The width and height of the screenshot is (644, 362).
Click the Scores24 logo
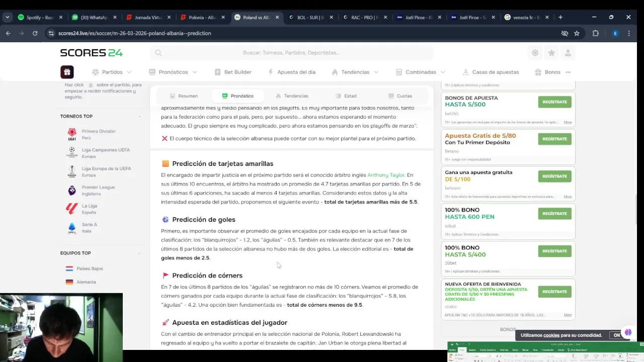tap(91, 53)
